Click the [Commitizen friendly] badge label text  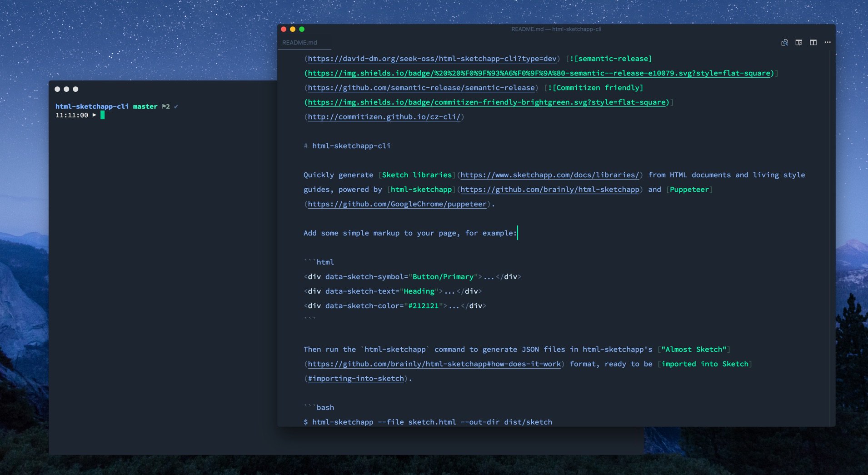598,88
